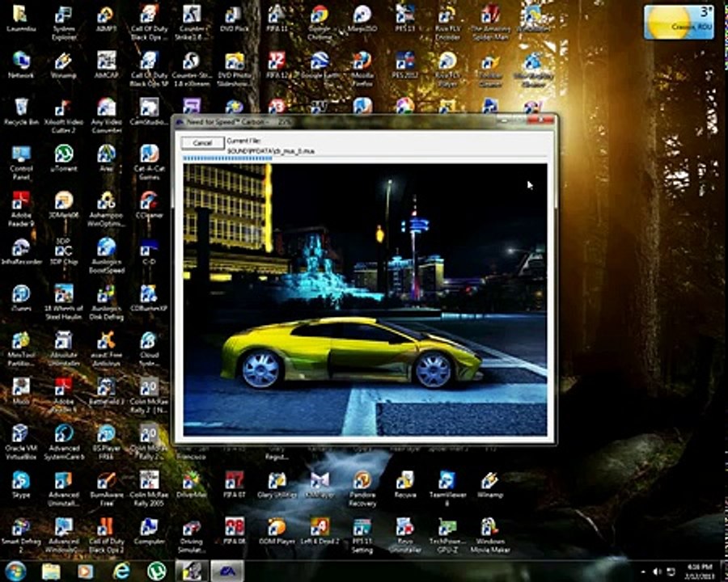Select the FIFA 07 desktop icon
Viewport: 728px width, 582px height.
click(235, 484)
